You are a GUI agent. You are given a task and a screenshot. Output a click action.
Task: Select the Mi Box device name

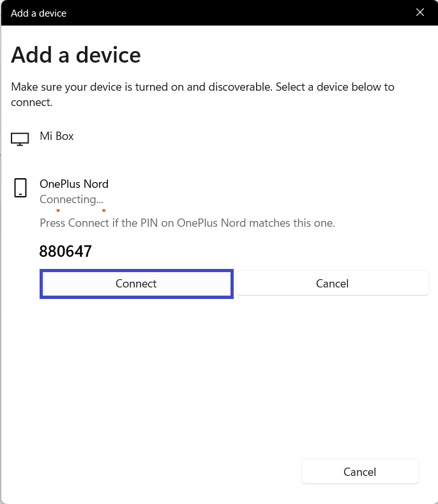click(x=57, y=136)
